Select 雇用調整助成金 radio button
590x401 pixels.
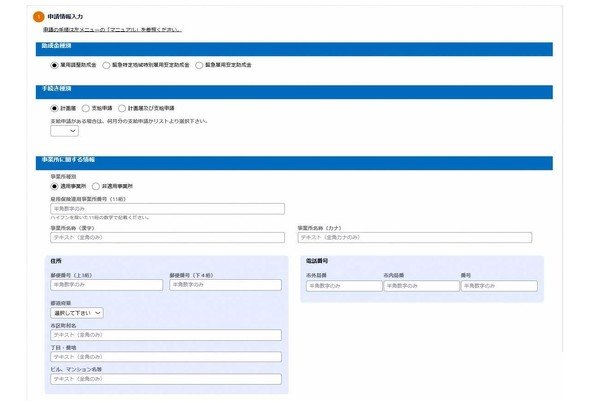pyautogui.click(x=55, y=65)
